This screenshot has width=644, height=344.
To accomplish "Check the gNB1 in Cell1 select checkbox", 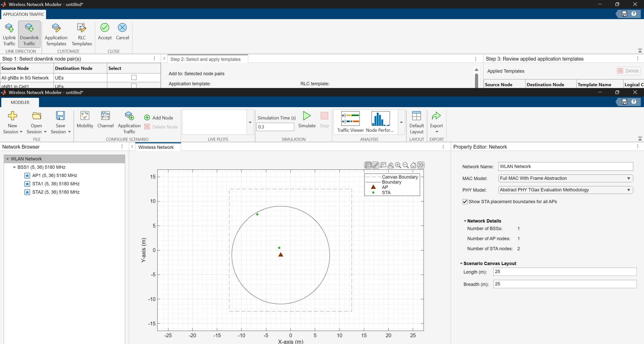I will coord(134,86).
